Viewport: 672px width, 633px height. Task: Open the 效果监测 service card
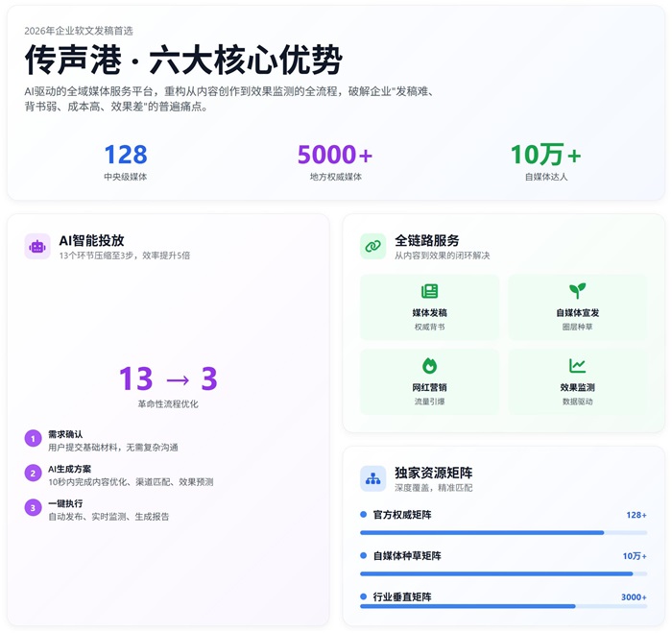point(577,381)
